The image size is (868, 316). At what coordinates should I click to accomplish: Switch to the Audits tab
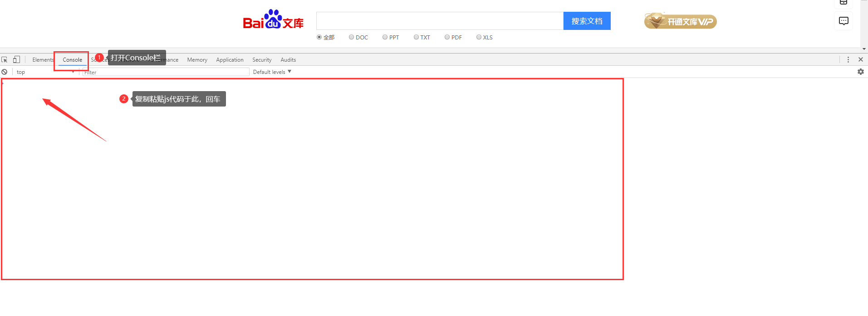coord(288,60)
